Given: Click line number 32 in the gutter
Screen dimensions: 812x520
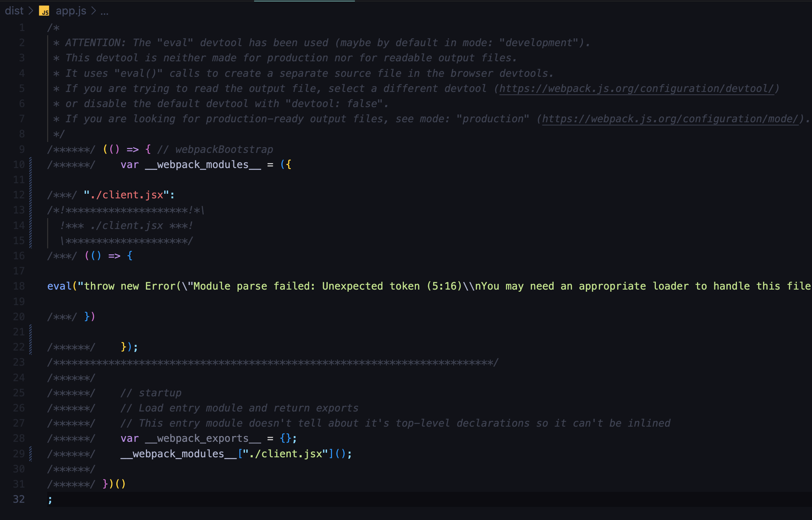Looking at the screenshot, I should 19,499.
